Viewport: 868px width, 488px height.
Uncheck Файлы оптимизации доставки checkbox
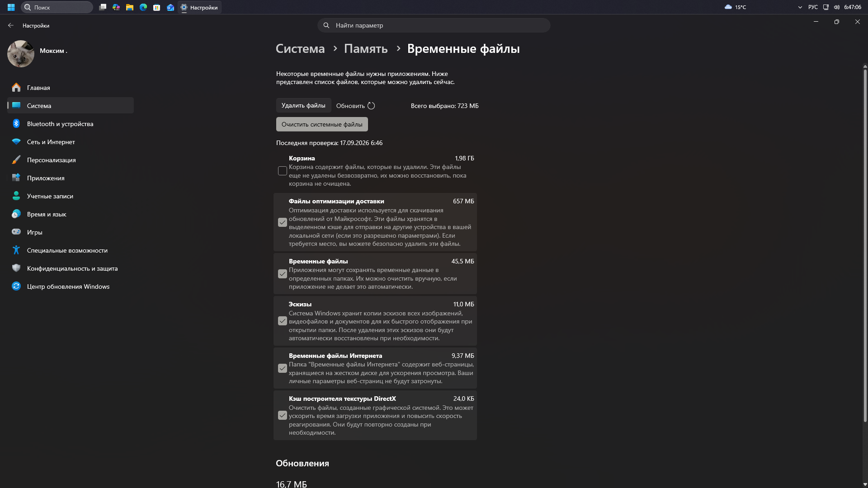(283, 222)
